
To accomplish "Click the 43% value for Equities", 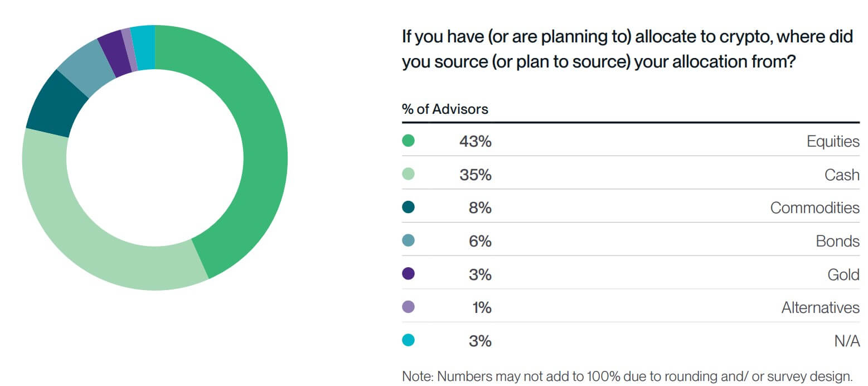I will click(x=475, y=141).
